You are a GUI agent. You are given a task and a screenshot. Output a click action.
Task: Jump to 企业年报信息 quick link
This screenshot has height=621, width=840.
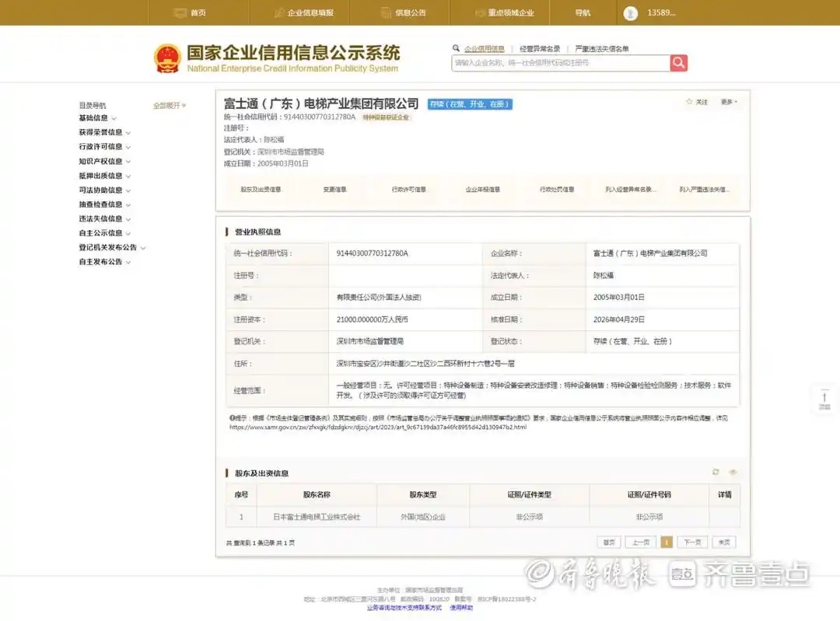(x=483, y=190)
